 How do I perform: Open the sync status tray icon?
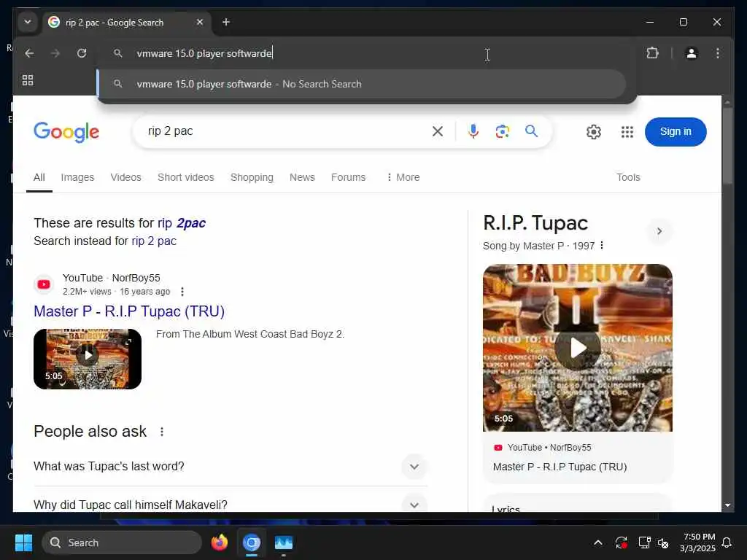point(622,542)
